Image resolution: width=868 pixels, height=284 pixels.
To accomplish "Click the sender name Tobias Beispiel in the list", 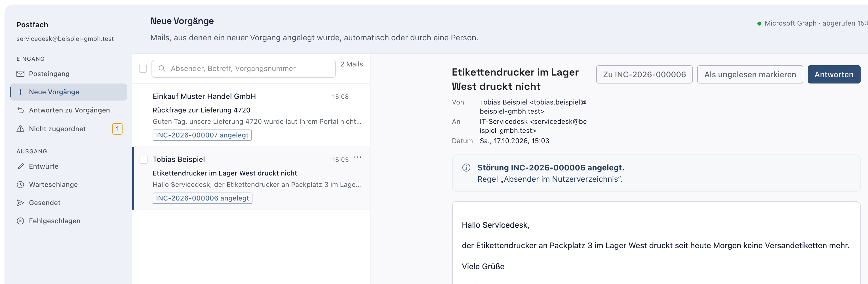I will (179, 159).
